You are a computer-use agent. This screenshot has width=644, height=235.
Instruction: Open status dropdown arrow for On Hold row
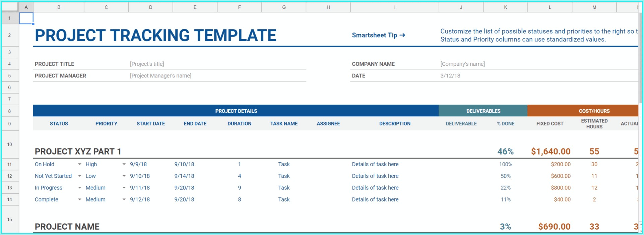[x=80, y=164]
